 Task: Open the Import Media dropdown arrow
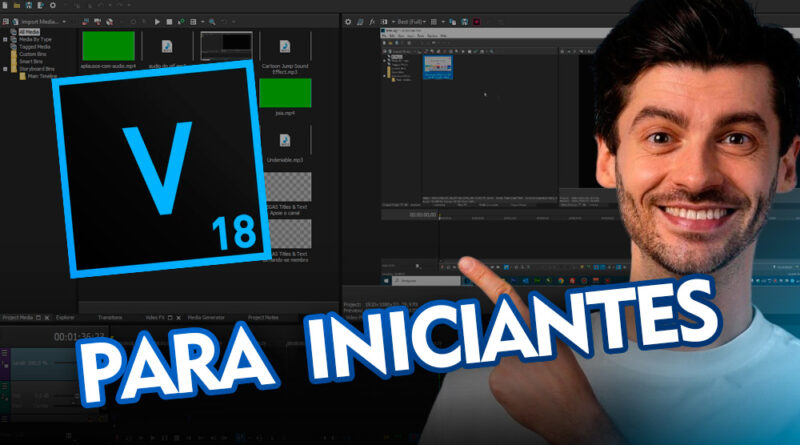[x=64, y=22]
